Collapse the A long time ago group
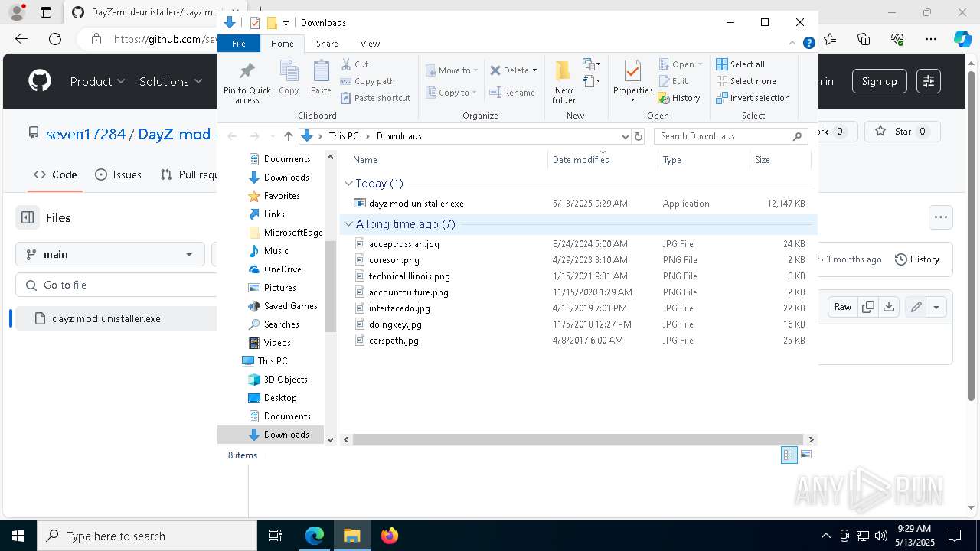Image resolution: width=980 pixels, height=551 pixels. click(349, 224)
